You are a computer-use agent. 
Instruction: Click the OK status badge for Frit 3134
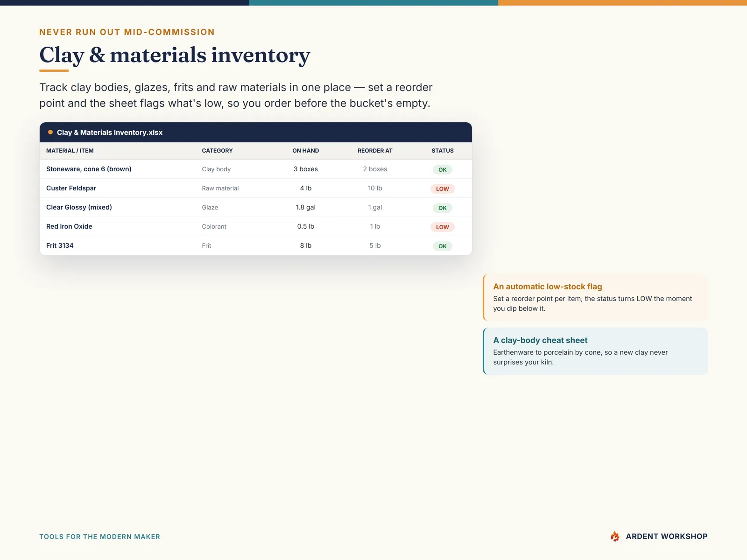pos(443,246)
